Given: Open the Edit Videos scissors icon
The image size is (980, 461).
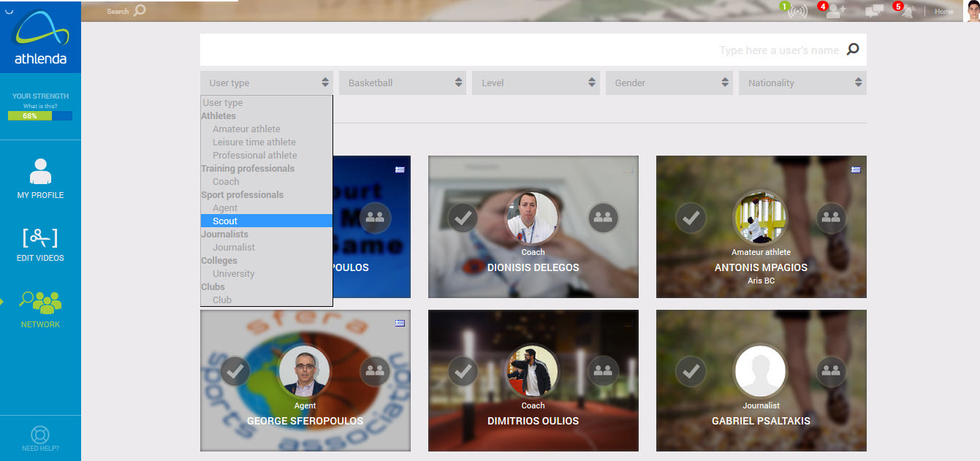Looking at the screenshot, I should (x=40, y=237).
